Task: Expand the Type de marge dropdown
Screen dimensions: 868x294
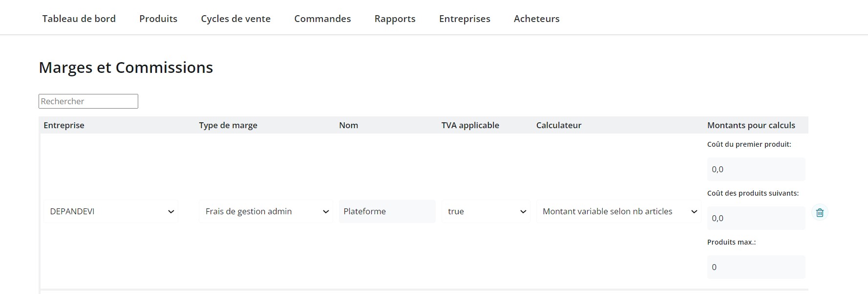Action: pos(266,211)
